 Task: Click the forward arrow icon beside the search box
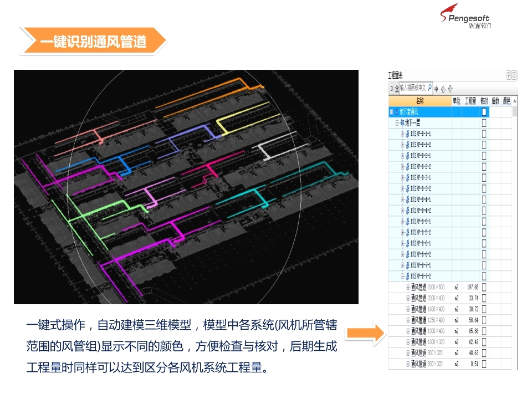(x=436, y=87)
